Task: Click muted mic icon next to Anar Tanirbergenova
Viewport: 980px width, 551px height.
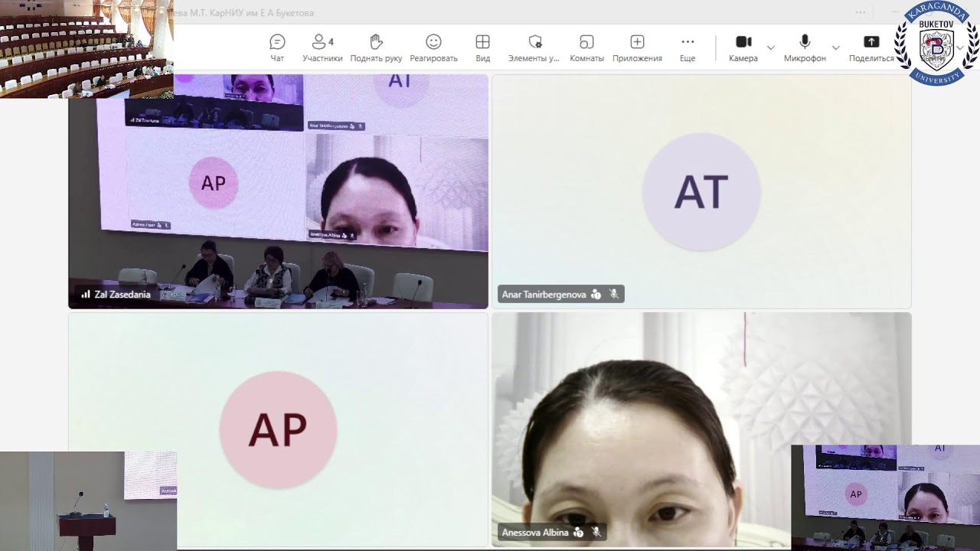Action: point(614,295)
